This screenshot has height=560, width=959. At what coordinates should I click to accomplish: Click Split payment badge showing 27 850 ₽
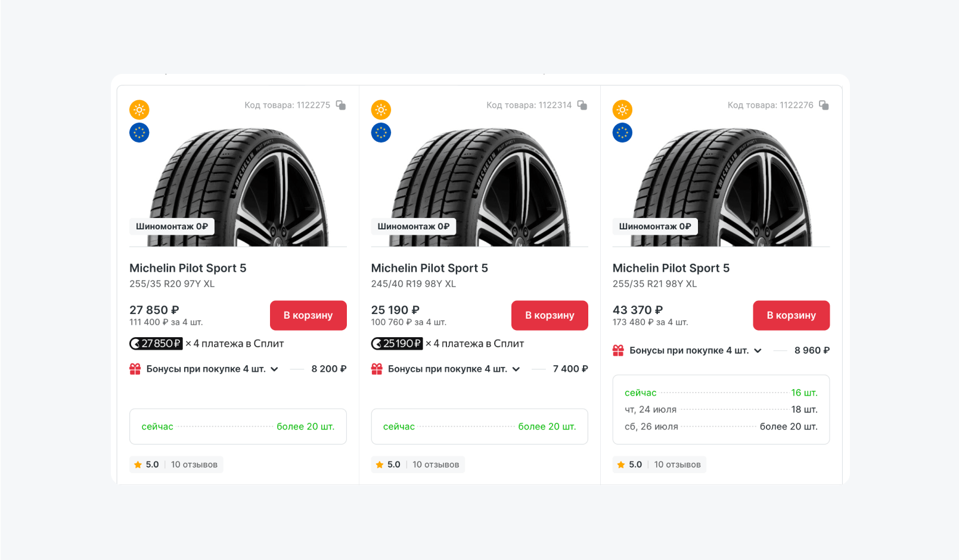(156, 344)
